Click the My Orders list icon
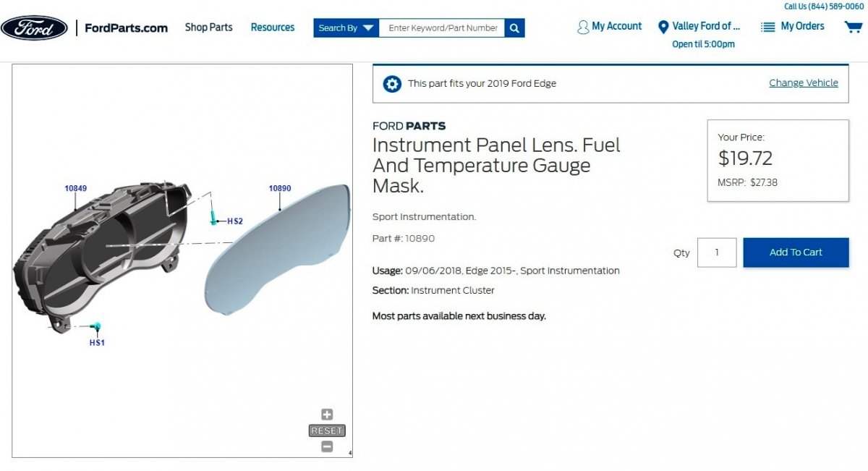The width and height of the screenshot is (868, 471). click(x=768, y=27)
